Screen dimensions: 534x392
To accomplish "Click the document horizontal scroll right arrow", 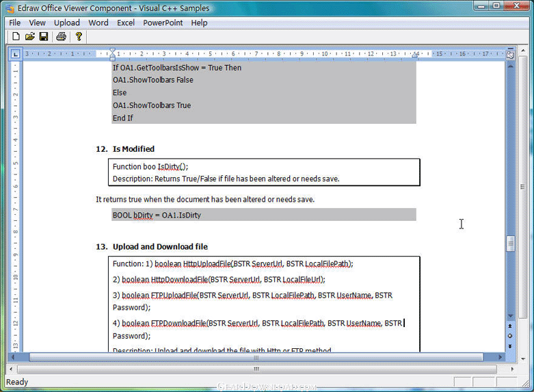I will pos(500,357).
